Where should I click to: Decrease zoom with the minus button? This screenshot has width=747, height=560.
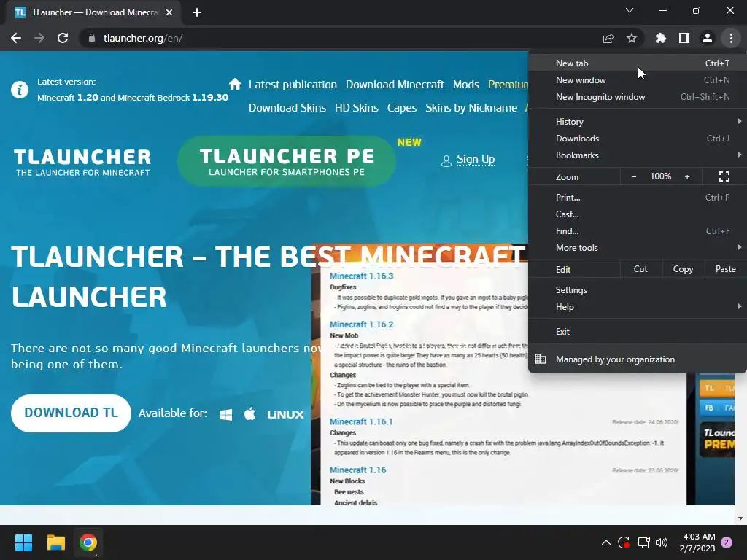click(x=634, y=176)
